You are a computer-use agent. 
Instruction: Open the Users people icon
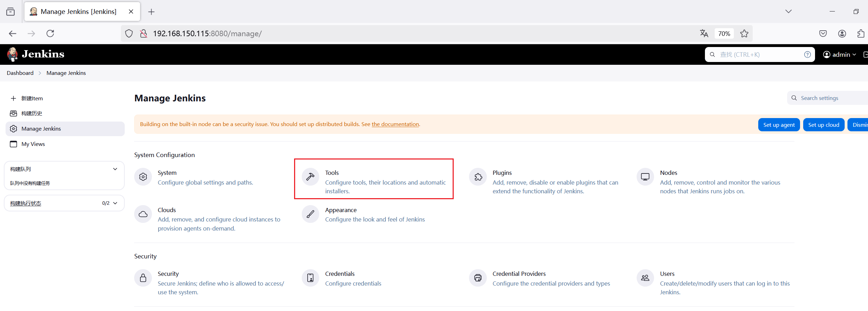pos(645,278)
